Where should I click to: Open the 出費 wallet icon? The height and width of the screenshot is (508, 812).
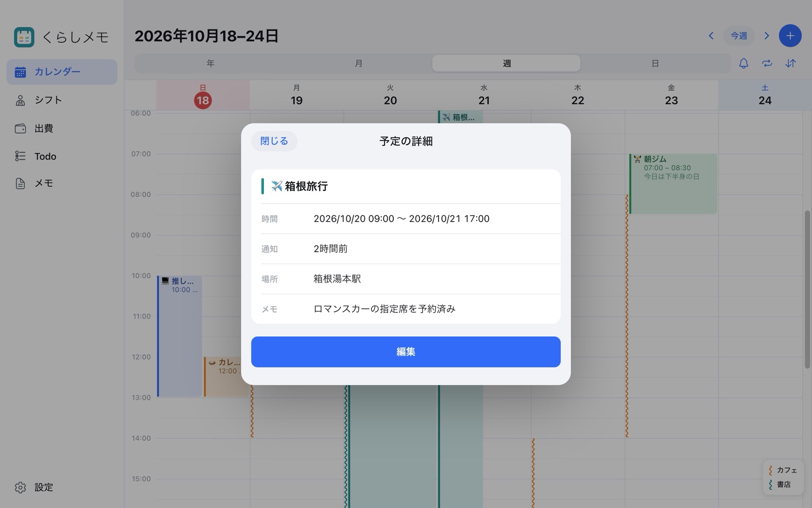[20, 129]
